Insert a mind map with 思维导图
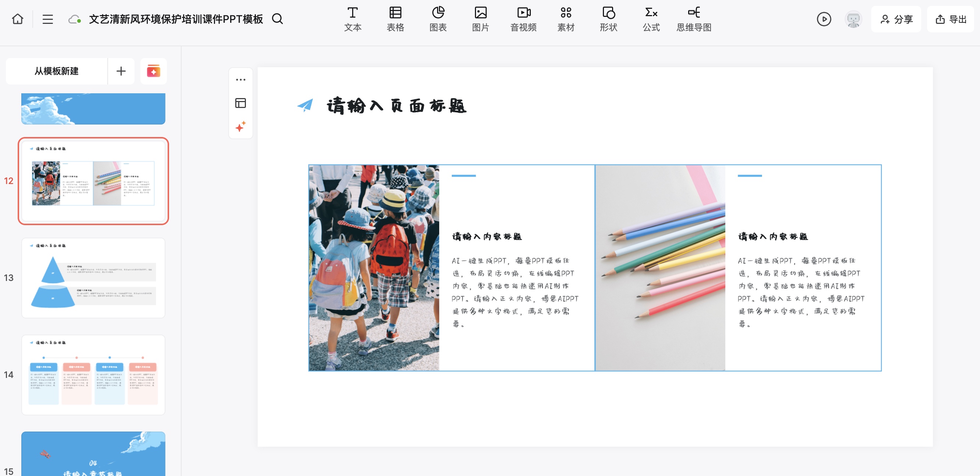This screenshot has height=476, width=980. (694, 19)
